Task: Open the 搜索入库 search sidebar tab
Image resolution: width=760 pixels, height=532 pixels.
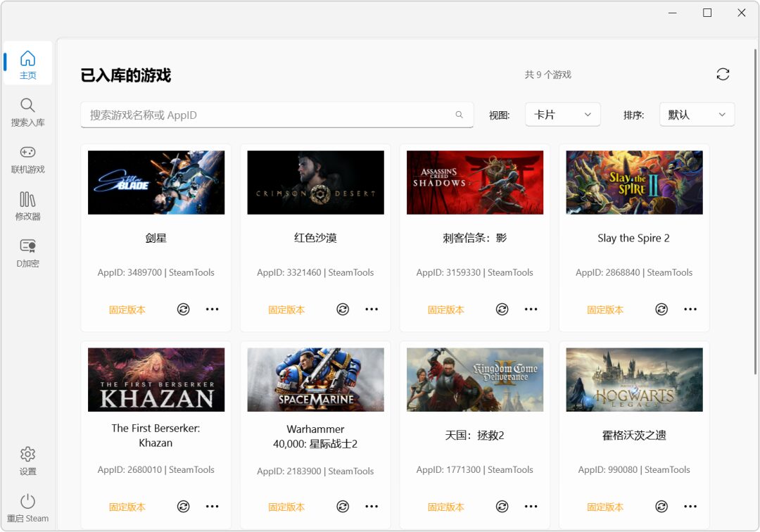Action: [x=27, y=113]
